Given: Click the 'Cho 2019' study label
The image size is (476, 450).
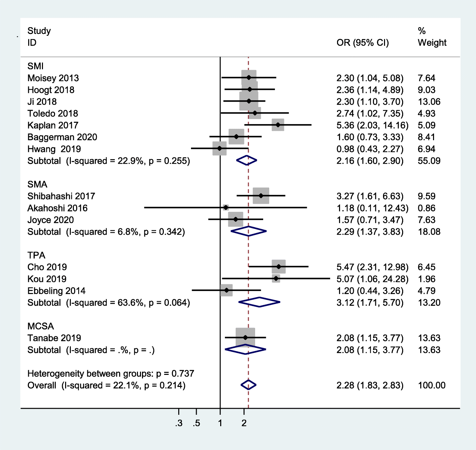Looking at the screenshot, I should [x=47, y=267].
